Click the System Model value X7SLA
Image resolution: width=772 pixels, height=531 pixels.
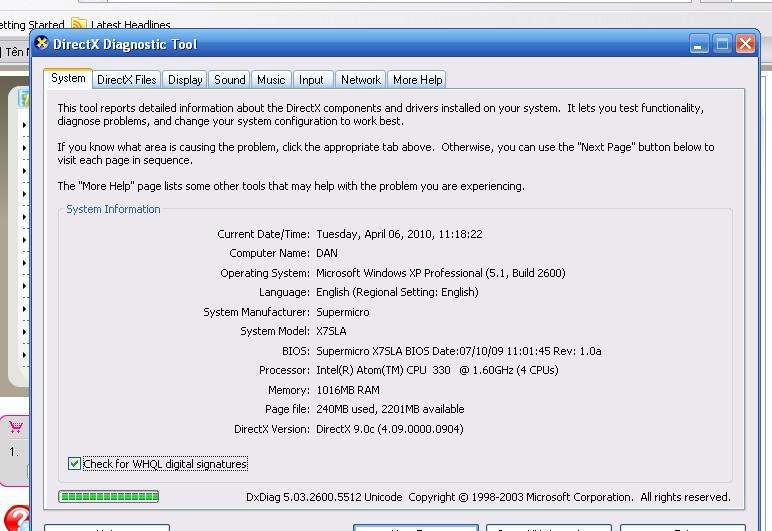pyautogui.click(x=331, y=331)
